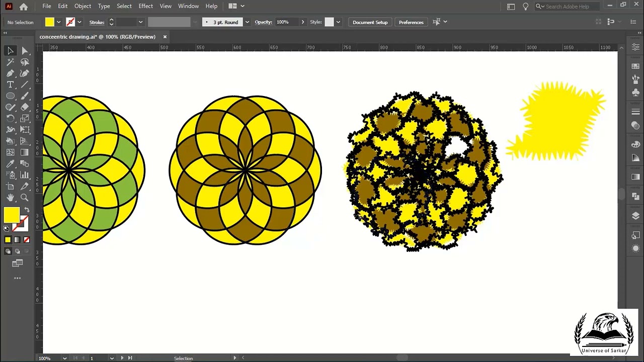Open fill color dropdown in control bar
Image resolution: width=644 pixels, height=362 pixels.
click(59, 22)
